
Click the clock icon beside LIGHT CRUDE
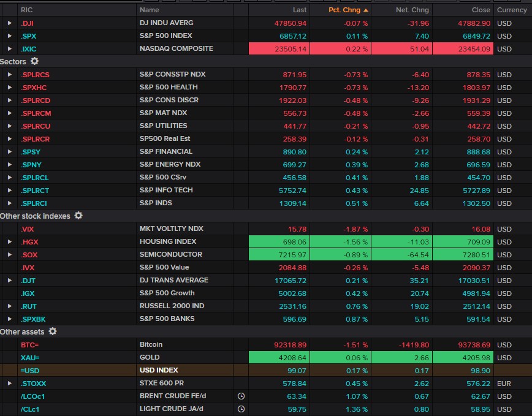[241, 409]
